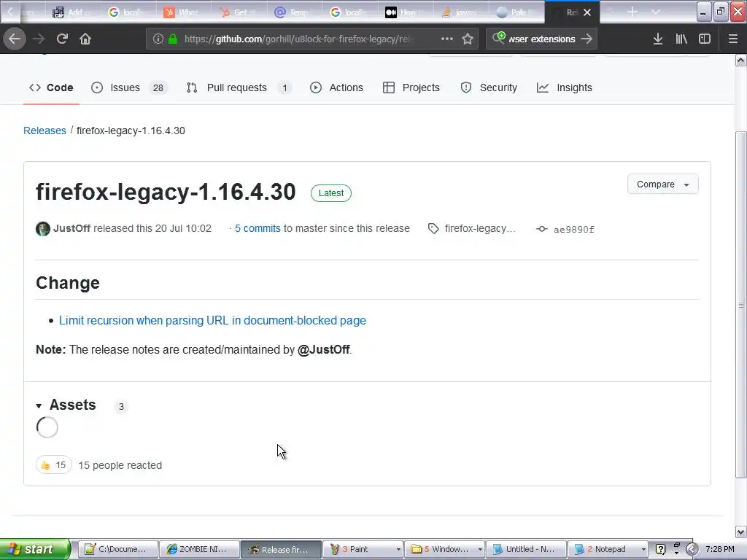Open the Pull requests tab
Viewport: 747px width, 560px height.
click(239, 87)
